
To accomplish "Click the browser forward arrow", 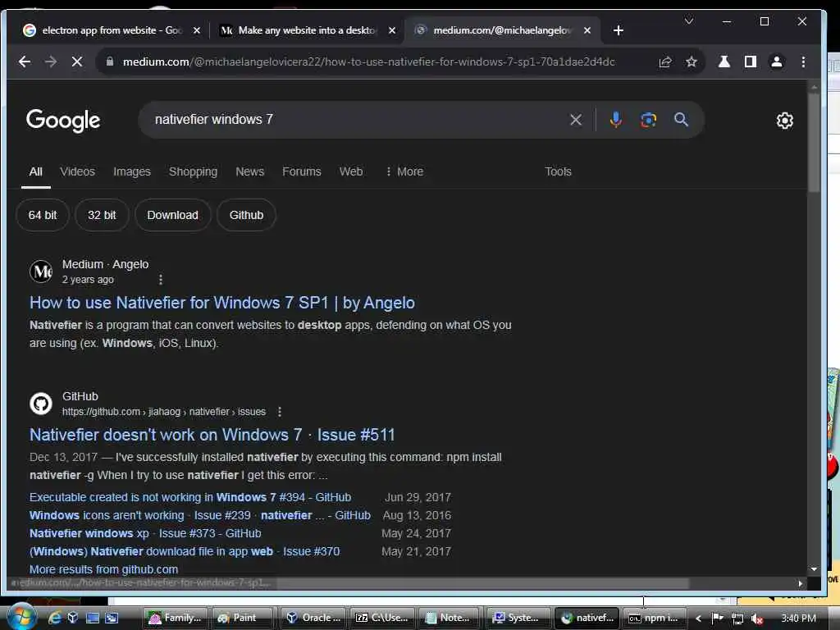I will [51, 62].
